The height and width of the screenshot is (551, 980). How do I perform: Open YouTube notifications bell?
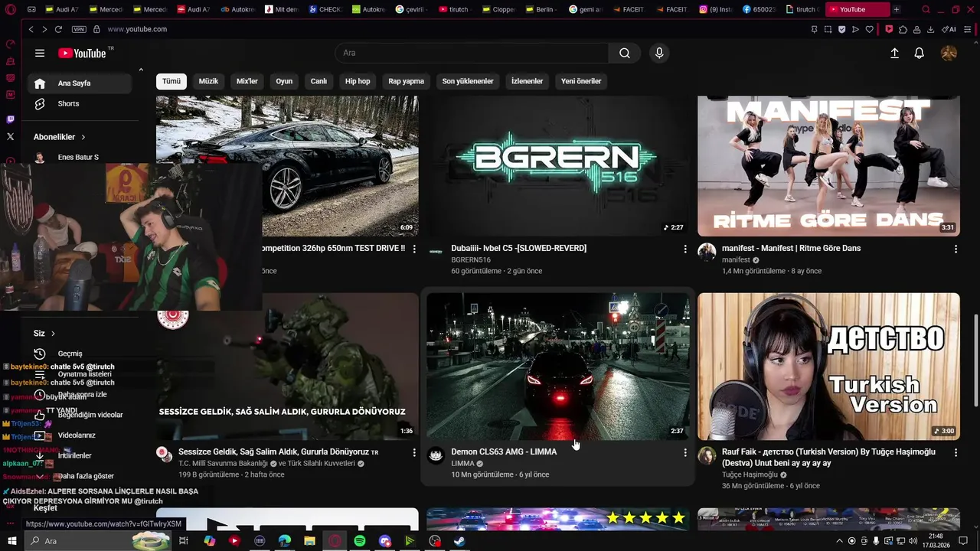point(920,53)
